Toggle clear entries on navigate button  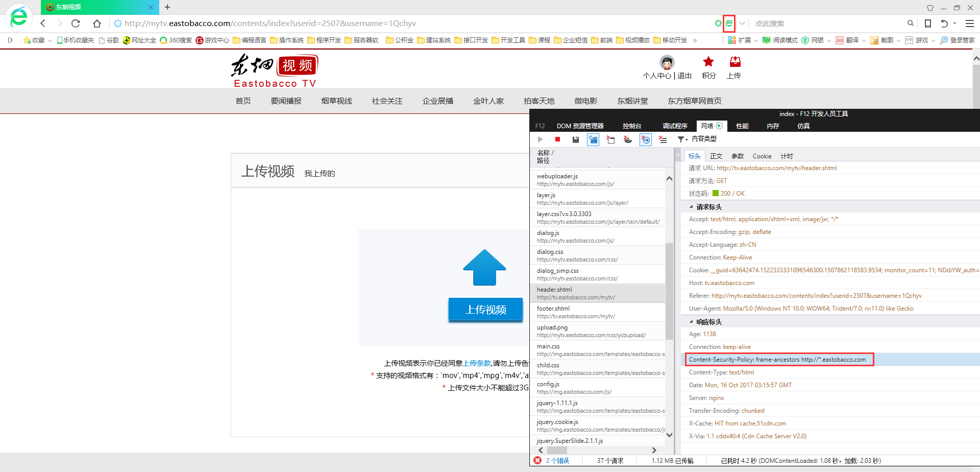coord(646,139)
